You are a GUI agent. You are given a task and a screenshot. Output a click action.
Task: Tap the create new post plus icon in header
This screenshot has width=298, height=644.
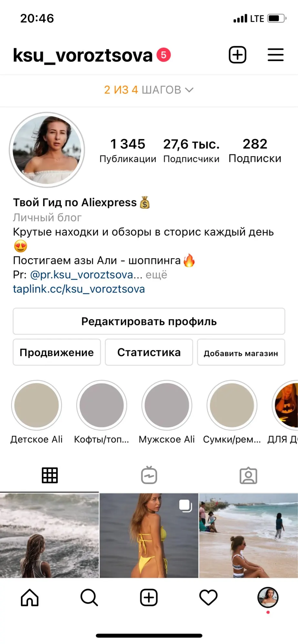pos(237,55)
